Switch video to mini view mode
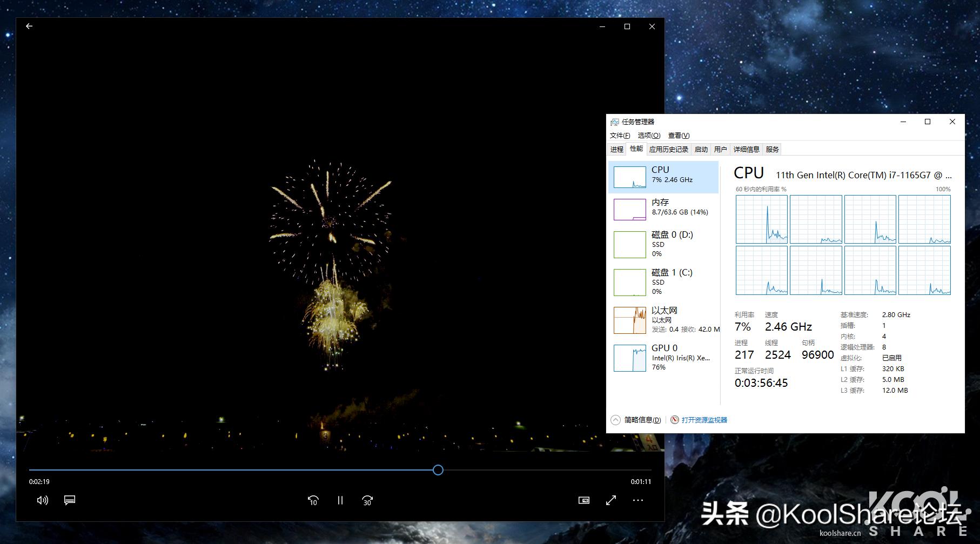The width and height of the screenshot is (980, 544). 584,500
